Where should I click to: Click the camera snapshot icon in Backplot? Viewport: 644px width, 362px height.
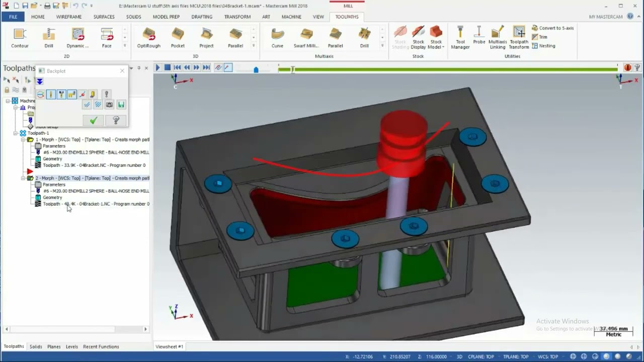coord(109,105)
